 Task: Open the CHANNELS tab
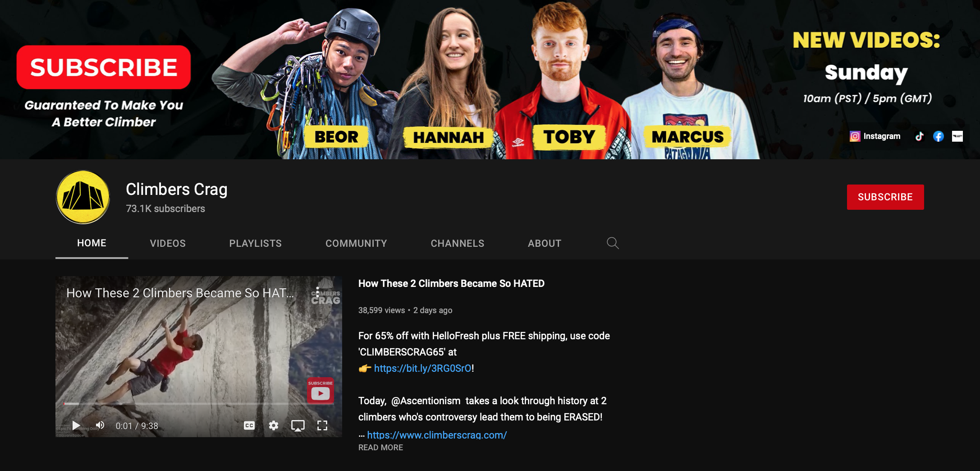point(458,243)
